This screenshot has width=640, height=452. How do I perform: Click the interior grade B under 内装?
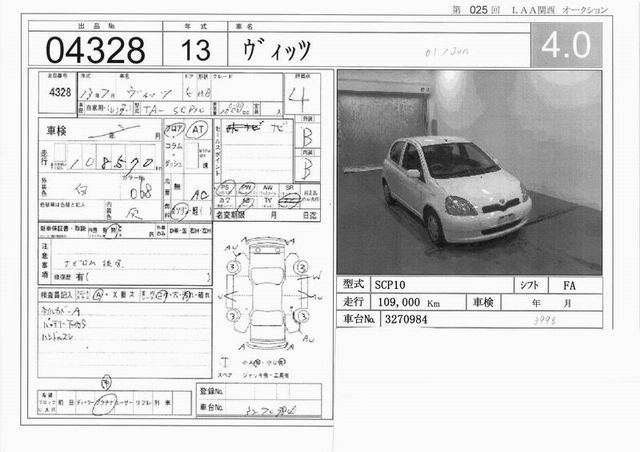[307, 168]
